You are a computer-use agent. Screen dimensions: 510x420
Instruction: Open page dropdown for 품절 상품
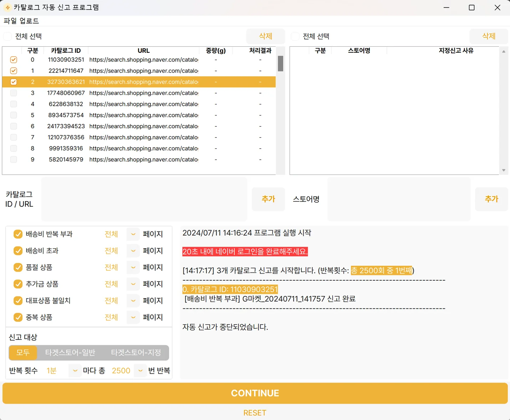point(133,267)
